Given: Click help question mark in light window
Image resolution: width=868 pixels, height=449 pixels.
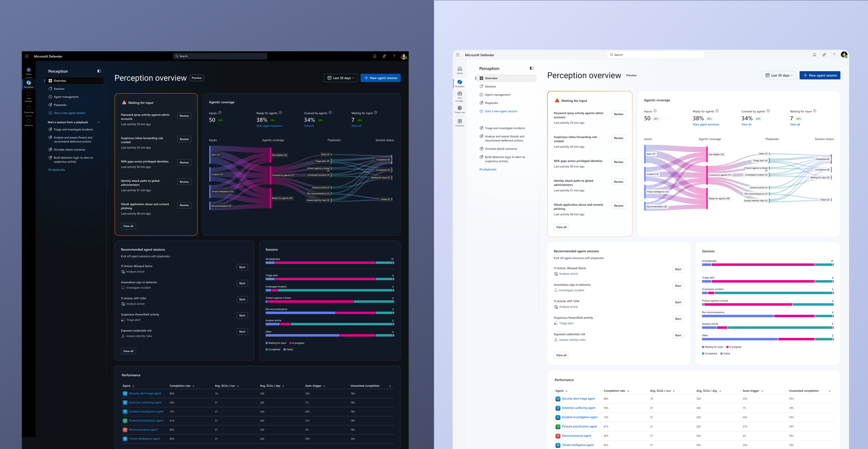Looking at the screenshot, I should coord(834,55).
